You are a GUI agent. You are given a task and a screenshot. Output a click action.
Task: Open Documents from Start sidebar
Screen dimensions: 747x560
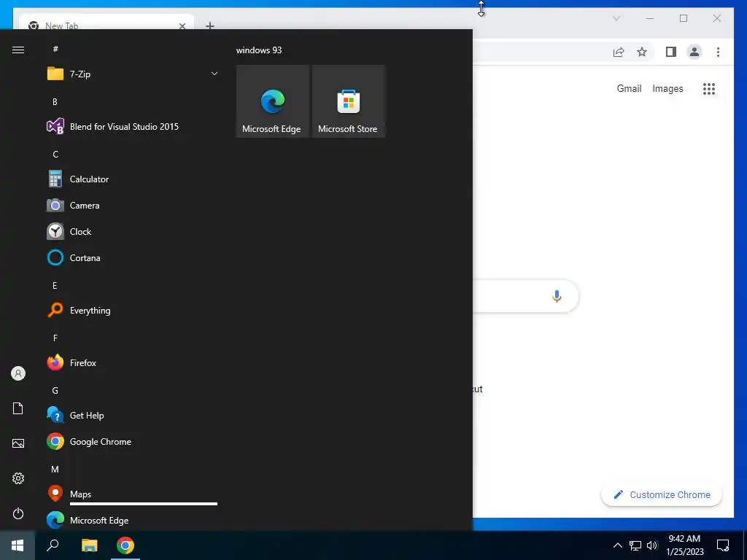pos(18,408)
